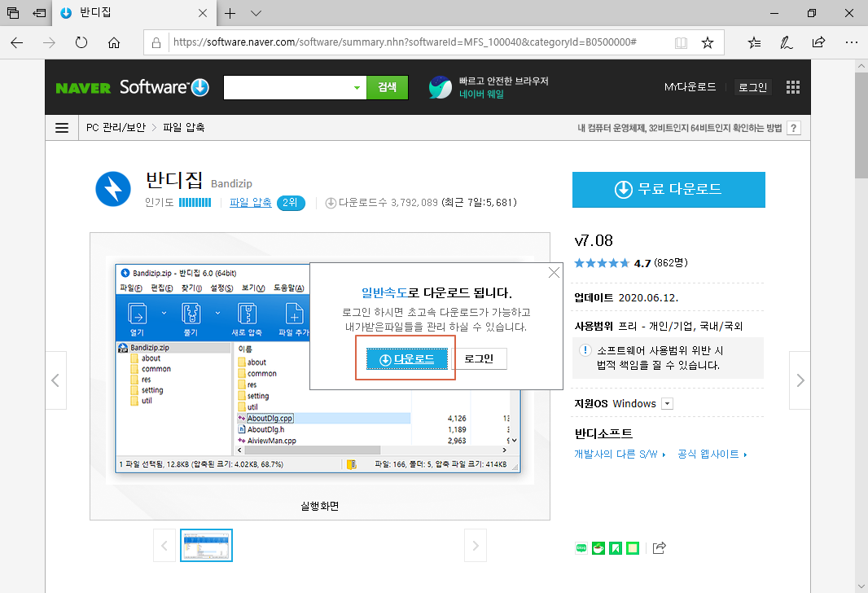Open the browser settings and more menu
Viewport: 868px width, 593px height.
pyautogui.click(x=852, y=42)
